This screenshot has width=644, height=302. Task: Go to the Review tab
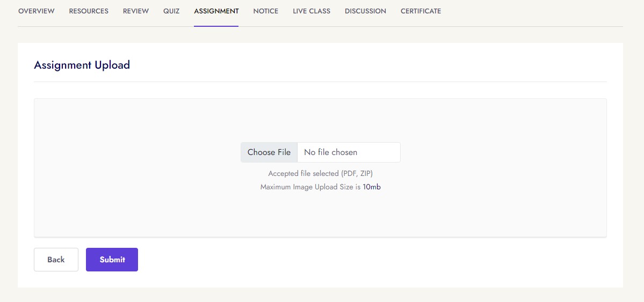pos(136,11)
